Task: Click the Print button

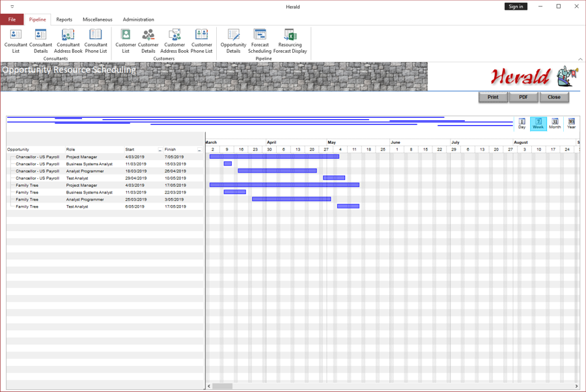Action: click(x=493, y=97)
